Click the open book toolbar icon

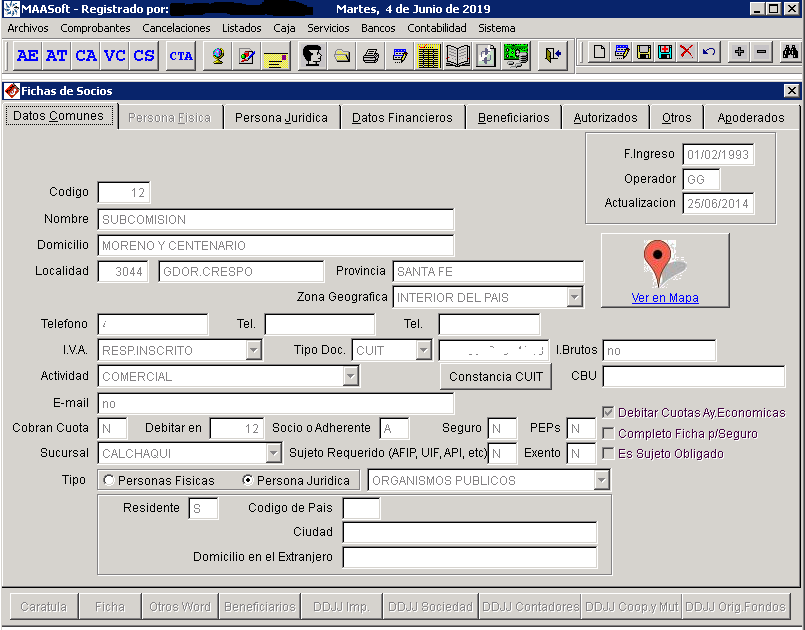(x=457, y=56)
